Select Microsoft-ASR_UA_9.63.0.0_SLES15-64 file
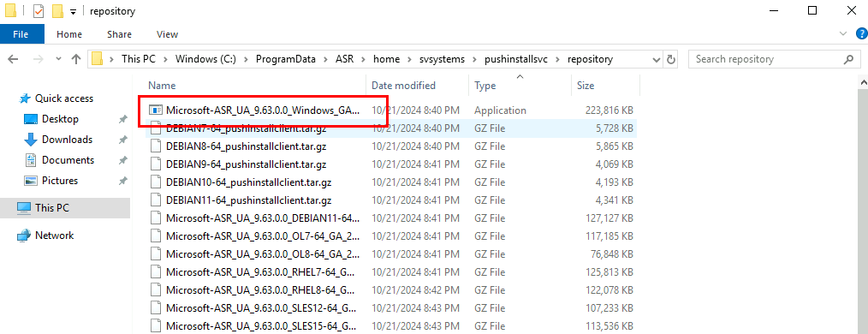This screenshot has width=868, height=334. [391, 325]
